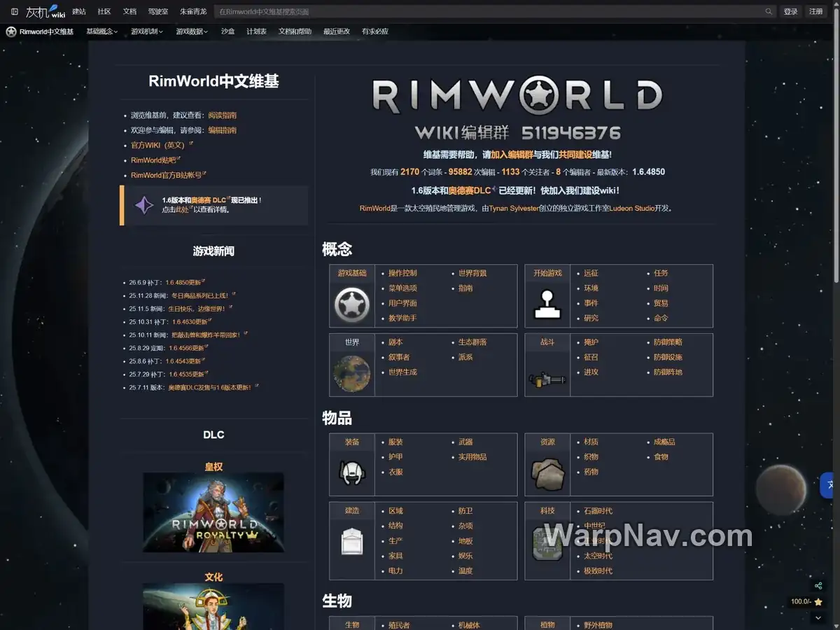Open the 建站 top menu item
This screenshot has height=630, width=840.
tap(79, 11)
